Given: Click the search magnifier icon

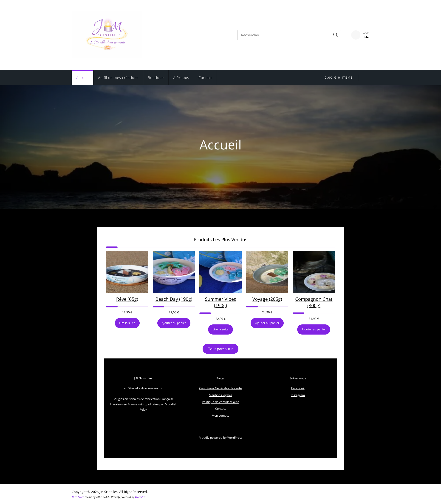Looking at the screenshot, I should (x=335, y=35).
